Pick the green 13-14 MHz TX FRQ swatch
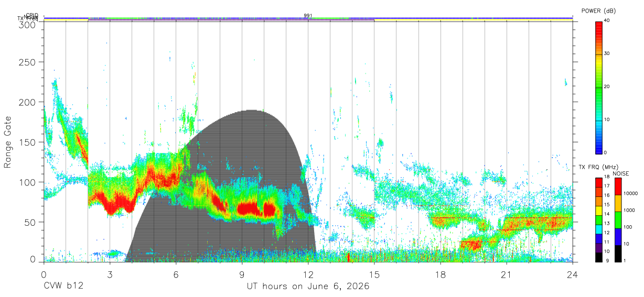Screen dimensions: 644x297 click(598, 219)
